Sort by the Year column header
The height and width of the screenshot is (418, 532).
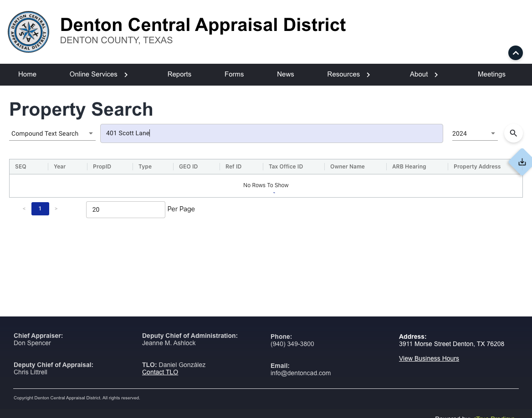click(x=60, y=167)
